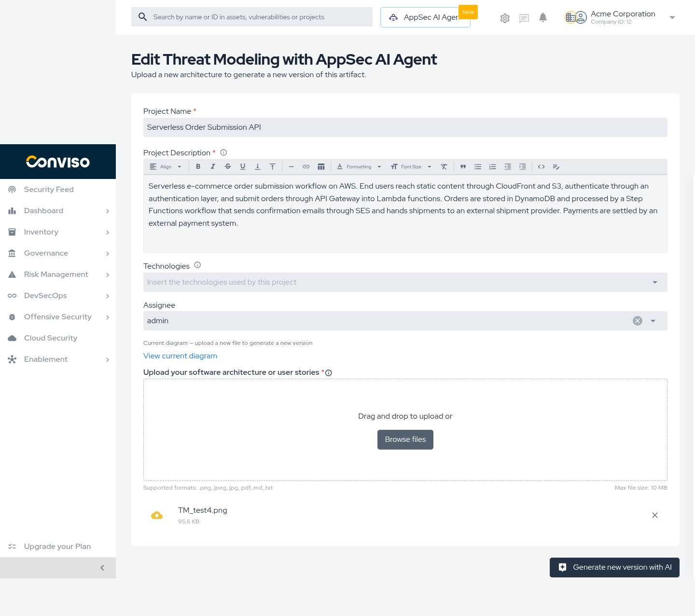Insert a blockquote in the description
The height and width of the screenshot is (616, 695).
(x=463, y=167)
